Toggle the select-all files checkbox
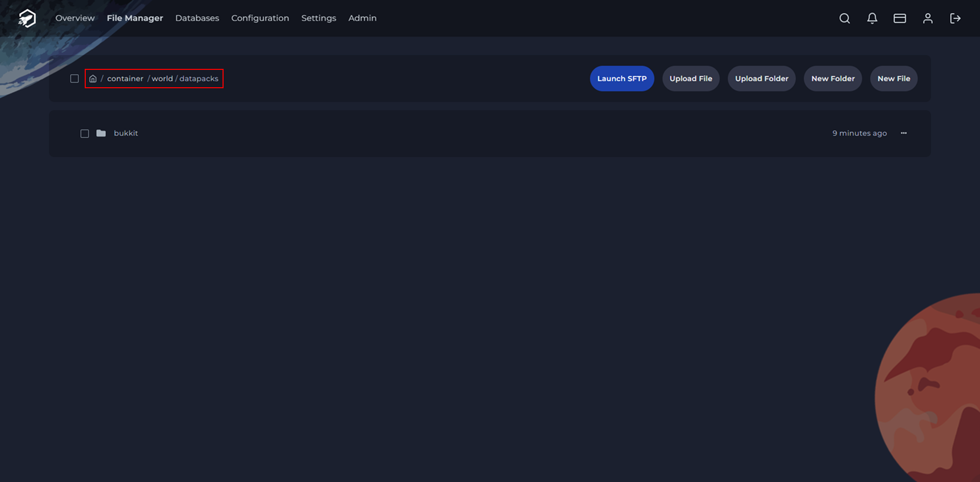Viewport: 980px width, 482px height. pos(75,79)
